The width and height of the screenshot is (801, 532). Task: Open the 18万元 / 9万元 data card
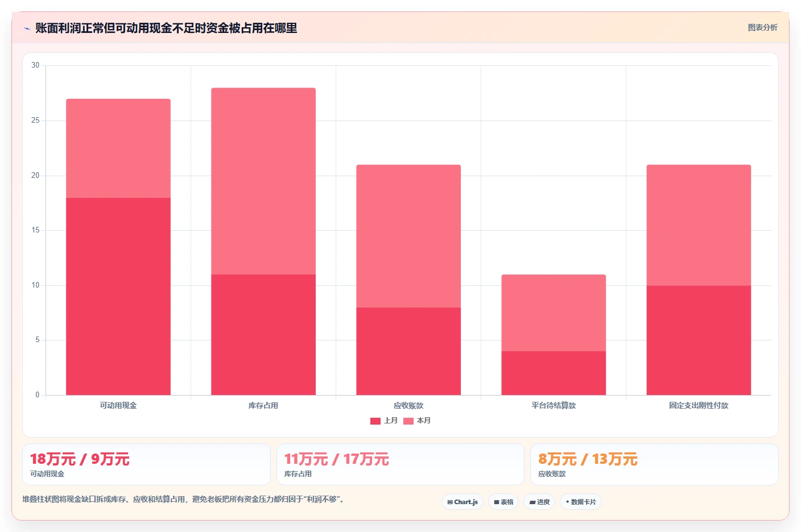146,464
